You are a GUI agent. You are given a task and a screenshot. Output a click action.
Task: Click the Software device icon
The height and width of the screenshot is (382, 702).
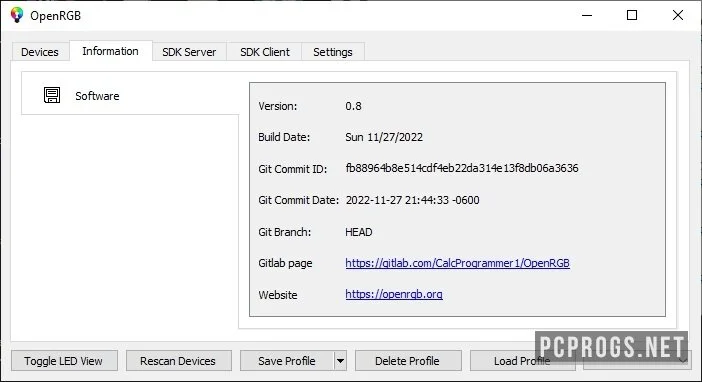tap(52, 95)
